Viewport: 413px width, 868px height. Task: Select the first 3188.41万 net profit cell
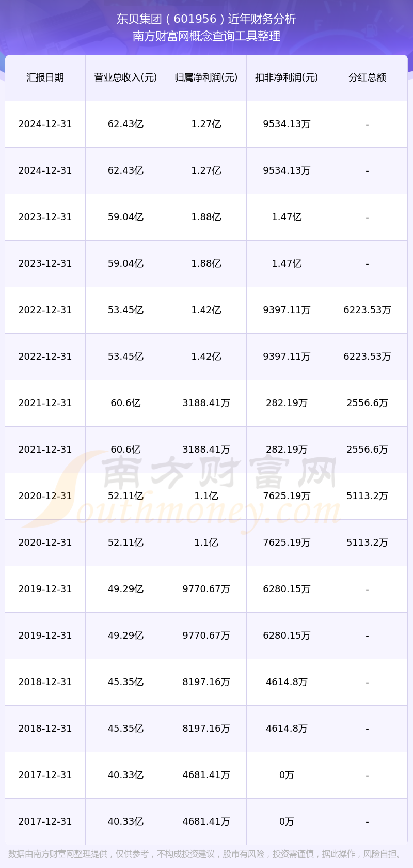[x=206, y=403]
